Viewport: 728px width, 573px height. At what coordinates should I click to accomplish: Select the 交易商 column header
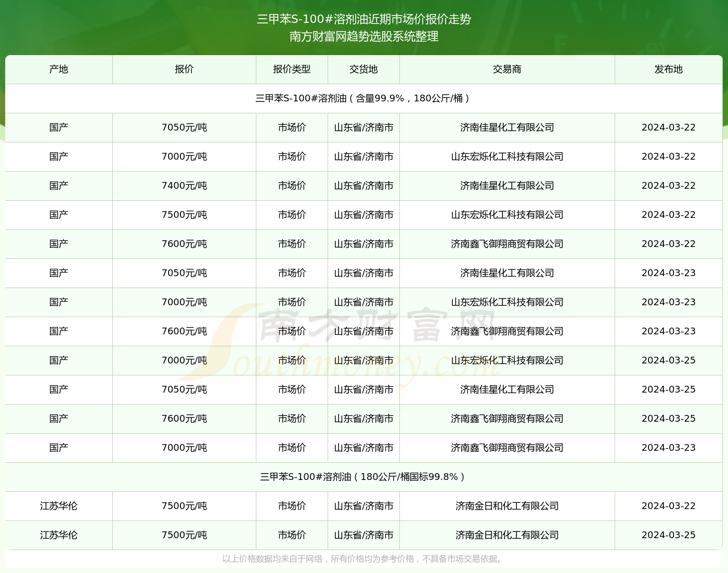(x=507, y=69)
